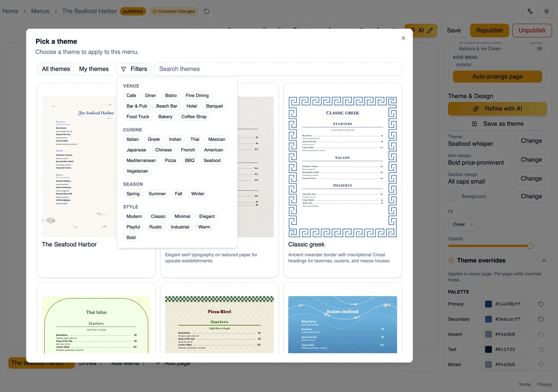Viewport: 558px width, 392px height.
Task: Adjust the Opacity slider handle
Action: click(530, 246)
